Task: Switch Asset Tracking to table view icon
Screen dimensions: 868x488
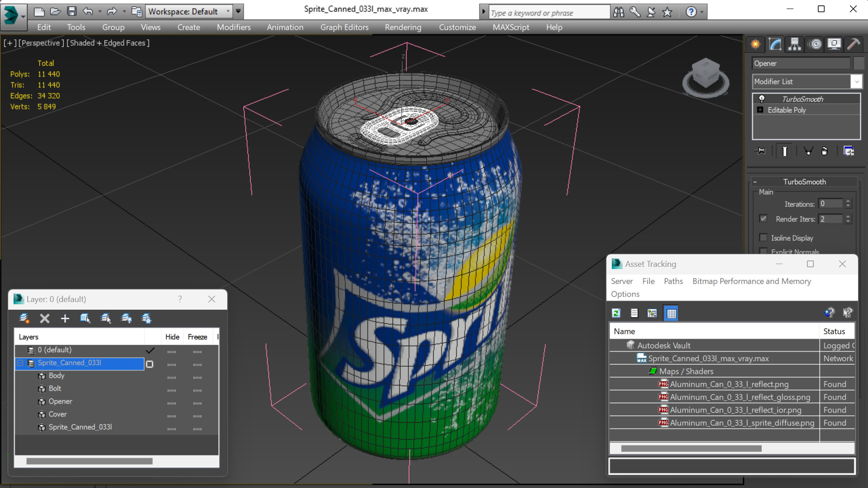Action: click(x=671, y=313)
